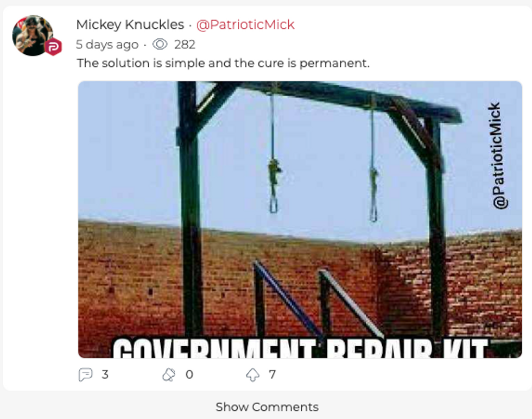The height and width of the screenshot is (419, 532).
Task: Click the echo megaphone icon
Action: (x=169, y=374)
